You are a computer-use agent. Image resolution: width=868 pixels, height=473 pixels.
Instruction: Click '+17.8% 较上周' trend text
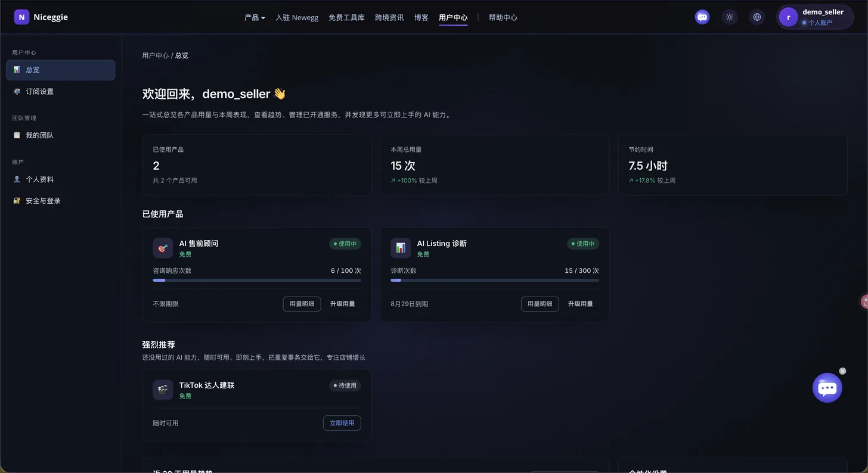pyautogui.click(x=652, y=180)
